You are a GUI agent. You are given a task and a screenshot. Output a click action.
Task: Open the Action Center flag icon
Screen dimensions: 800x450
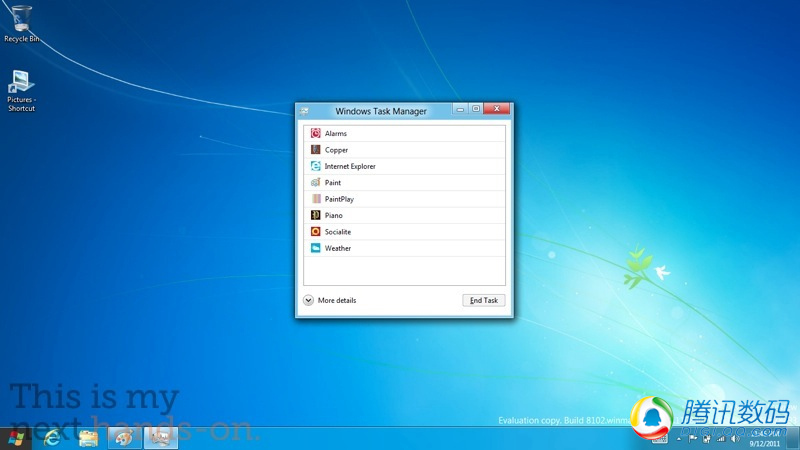(x=693, y=438)
